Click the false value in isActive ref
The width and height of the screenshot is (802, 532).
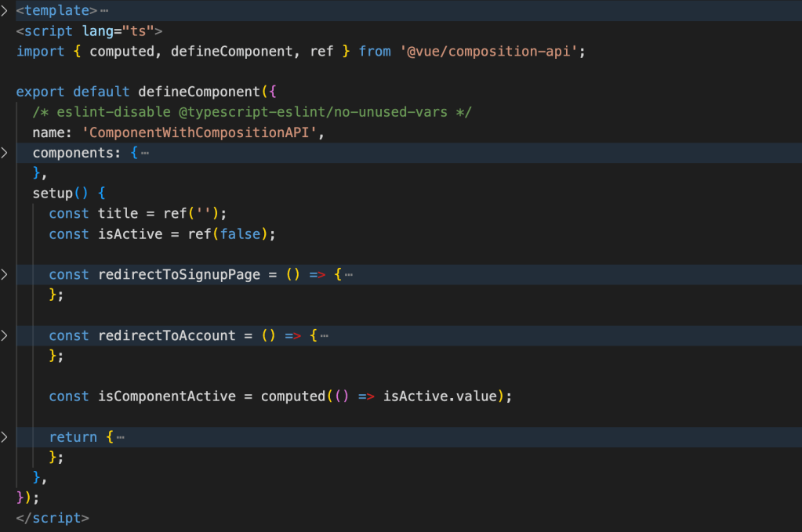pos(240,234)
